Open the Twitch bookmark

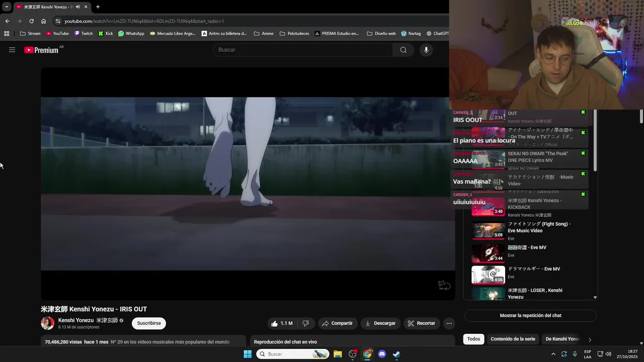(84, 34)
